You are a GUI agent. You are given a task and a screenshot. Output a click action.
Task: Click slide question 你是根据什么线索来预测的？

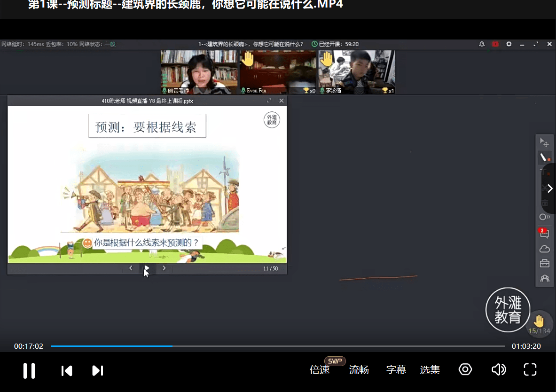[x=146, y=243]
